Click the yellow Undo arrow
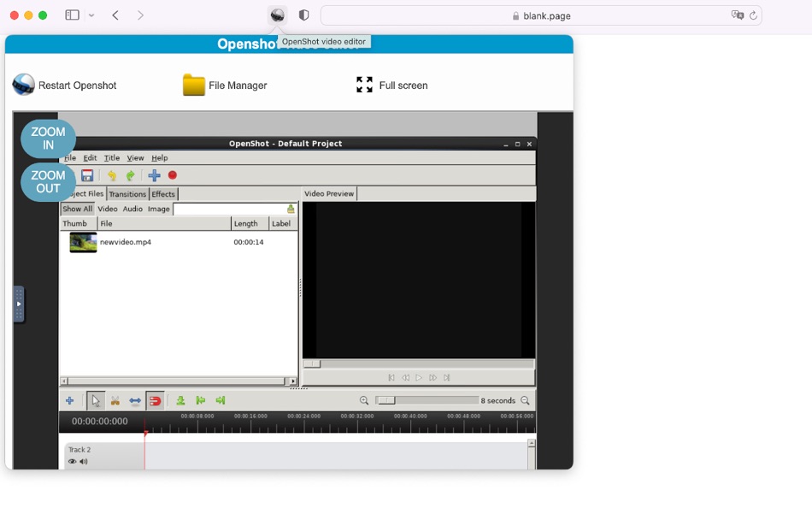812x508 pixels. tap(112, 175)
